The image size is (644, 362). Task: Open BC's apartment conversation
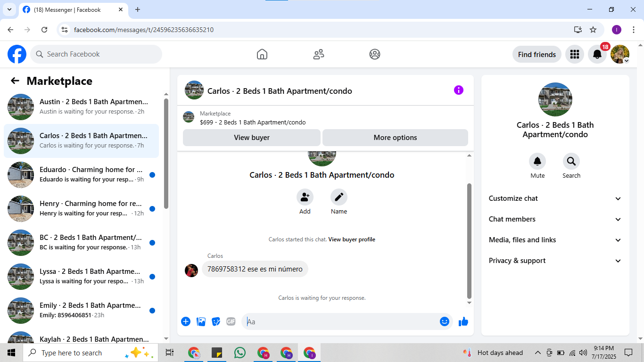81,243
